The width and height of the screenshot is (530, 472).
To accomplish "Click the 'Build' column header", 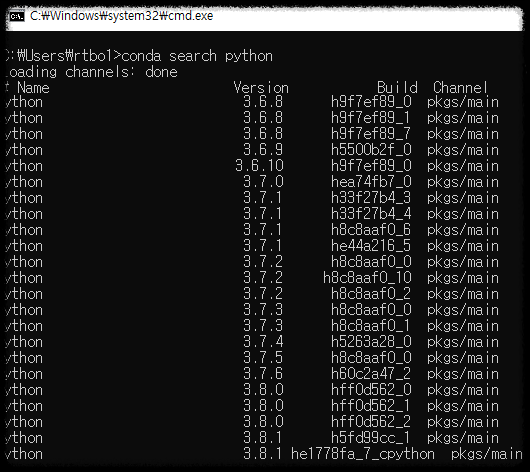I will coord(397,88).
